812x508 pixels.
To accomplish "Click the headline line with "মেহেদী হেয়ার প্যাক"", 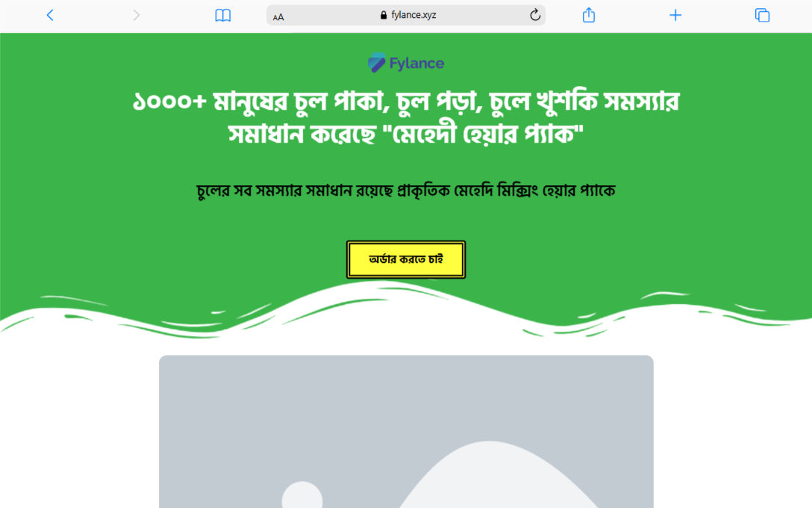I will coord(406,134).
